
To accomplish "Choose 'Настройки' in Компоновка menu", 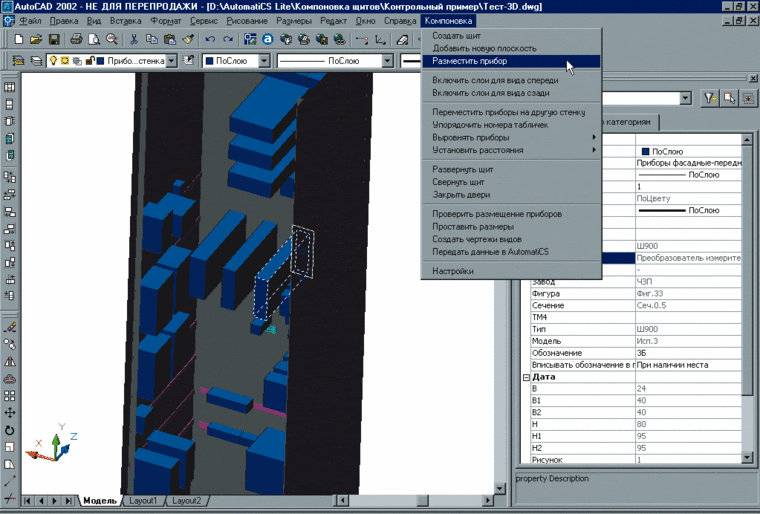I will (x=511, y=271).
